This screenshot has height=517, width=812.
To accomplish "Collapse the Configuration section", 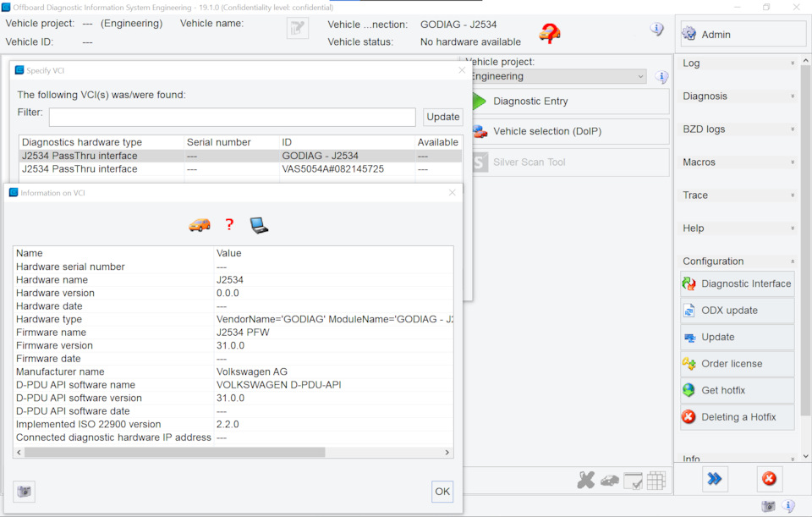I will tap(792, 261).
